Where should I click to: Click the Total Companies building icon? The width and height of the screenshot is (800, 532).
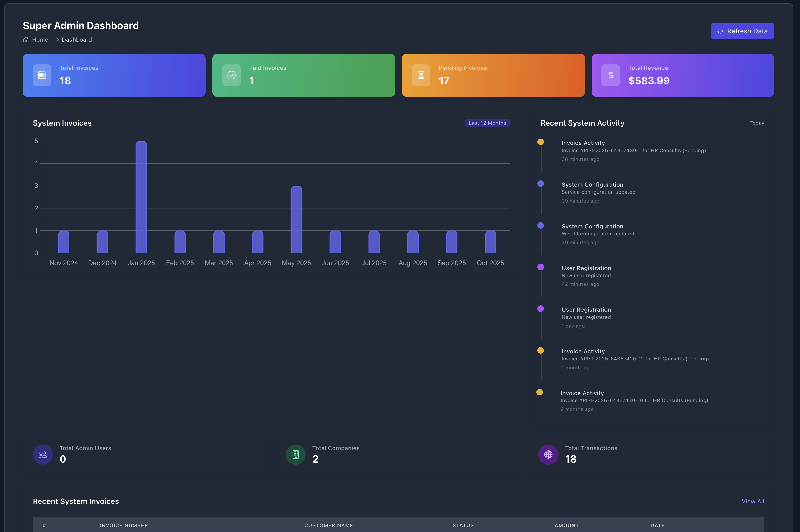tap(296, 454)
